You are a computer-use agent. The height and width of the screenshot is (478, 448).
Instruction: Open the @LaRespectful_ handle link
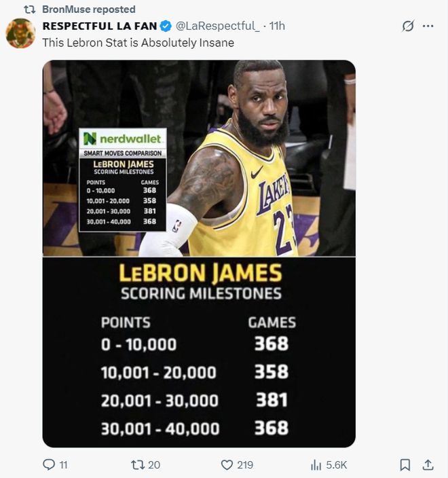[218, 26]
